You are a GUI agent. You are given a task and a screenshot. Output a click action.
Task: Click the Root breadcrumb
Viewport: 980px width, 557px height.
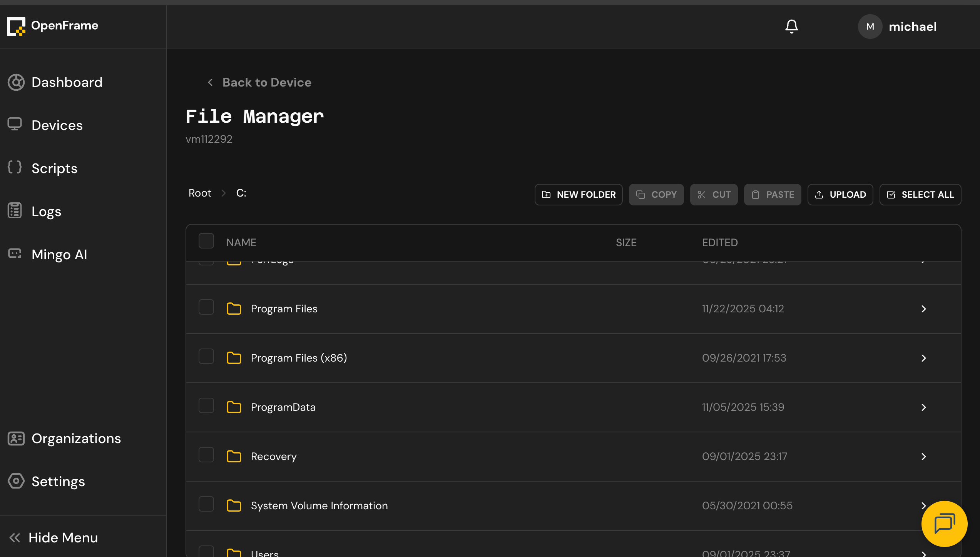[200, 193]
